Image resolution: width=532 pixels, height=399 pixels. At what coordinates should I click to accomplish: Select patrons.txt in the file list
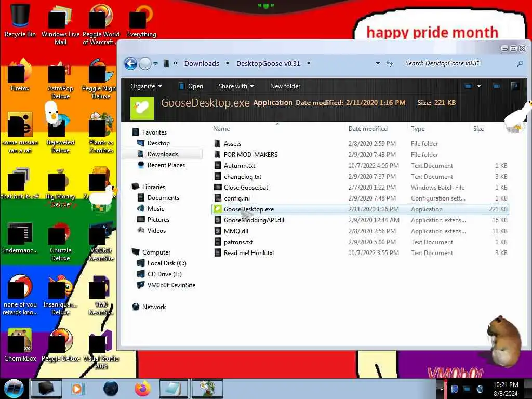pos(238,242)
